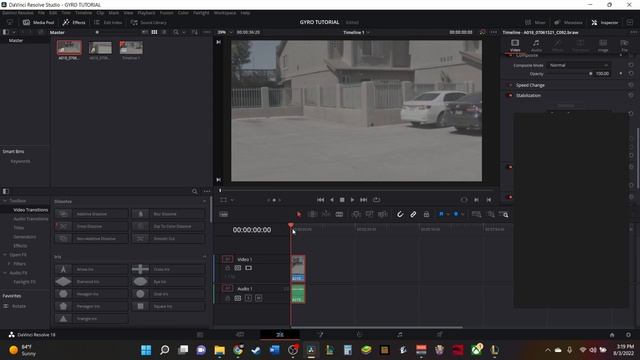Click the Custom Zoom magnifier icon
The width and height of the screenshot is (640, 360).
(x=504, y=214)
